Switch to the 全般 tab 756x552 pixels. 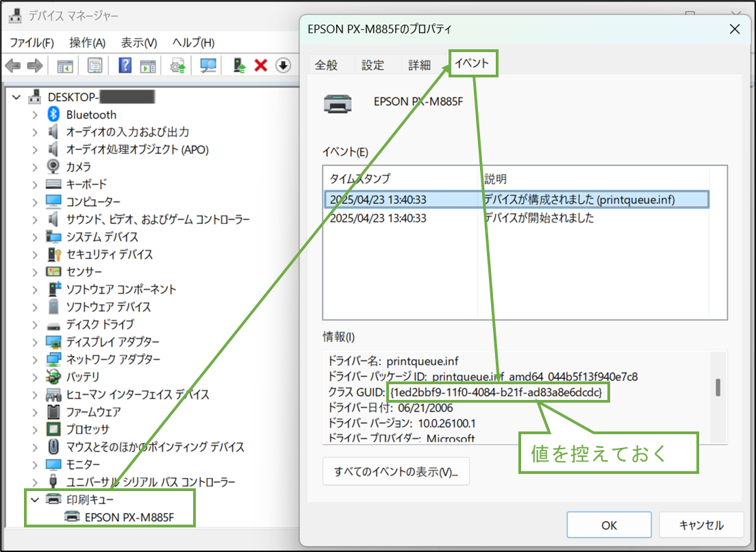coord(327,65)
